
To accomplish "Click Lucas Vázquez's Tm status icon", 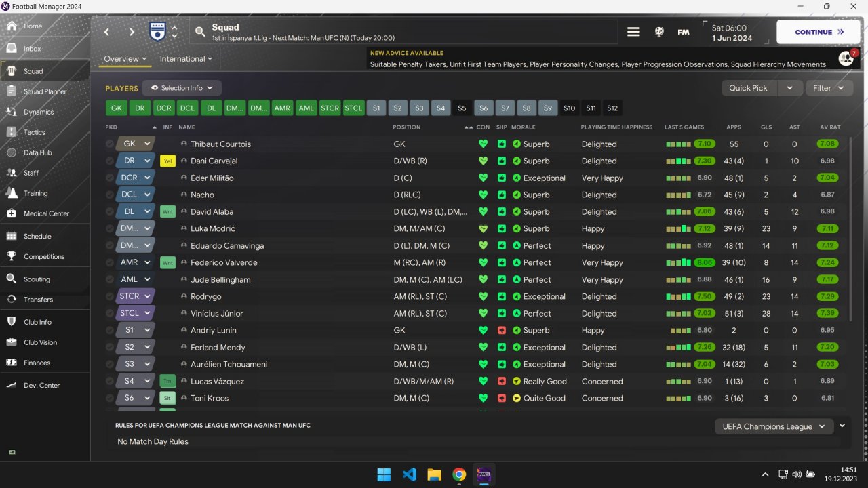I will pyautogui.click(x=167, y=382).
